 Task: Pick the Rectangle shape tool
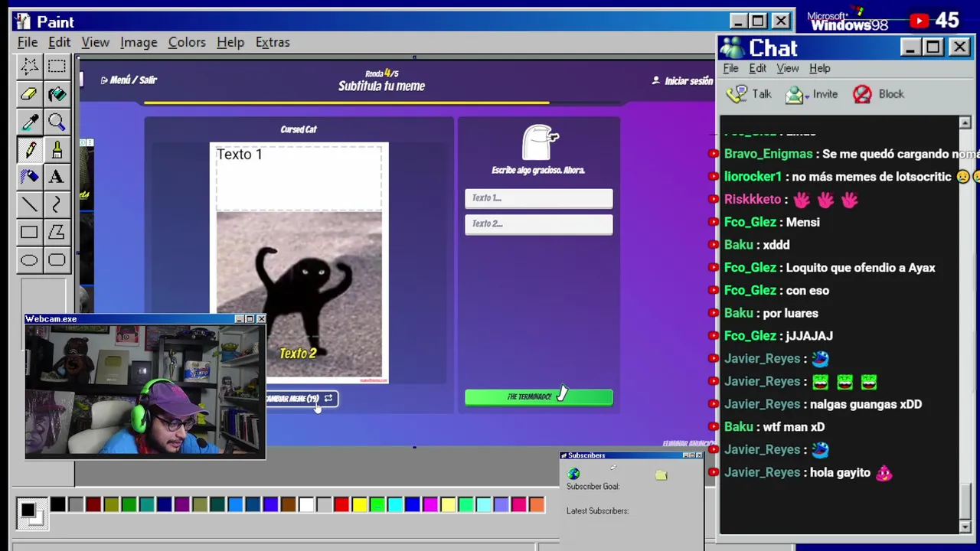pos(29,232)
